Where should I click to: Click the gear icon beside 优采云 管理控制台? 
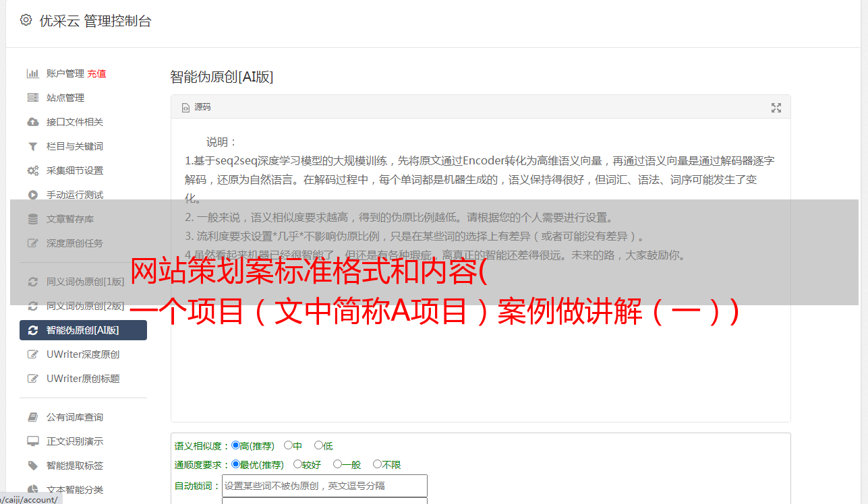pyautogui.click(x=26, y=20)
